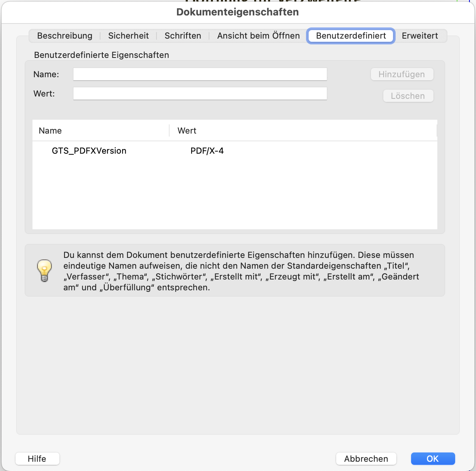The image size is (476, 471).
Task: Switch to the Beschreibung tab
Action: (65, 36)
